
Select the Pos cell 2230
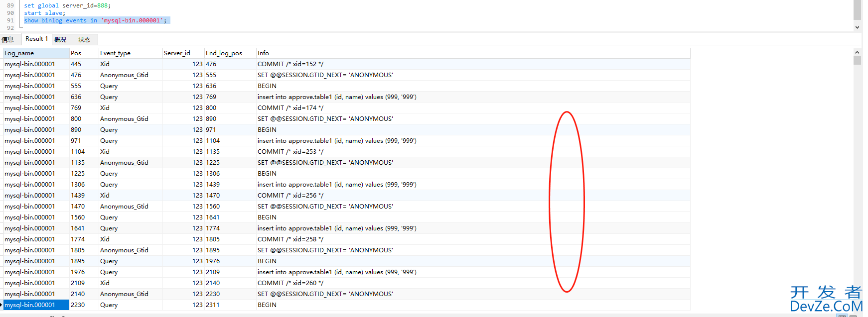84,305
